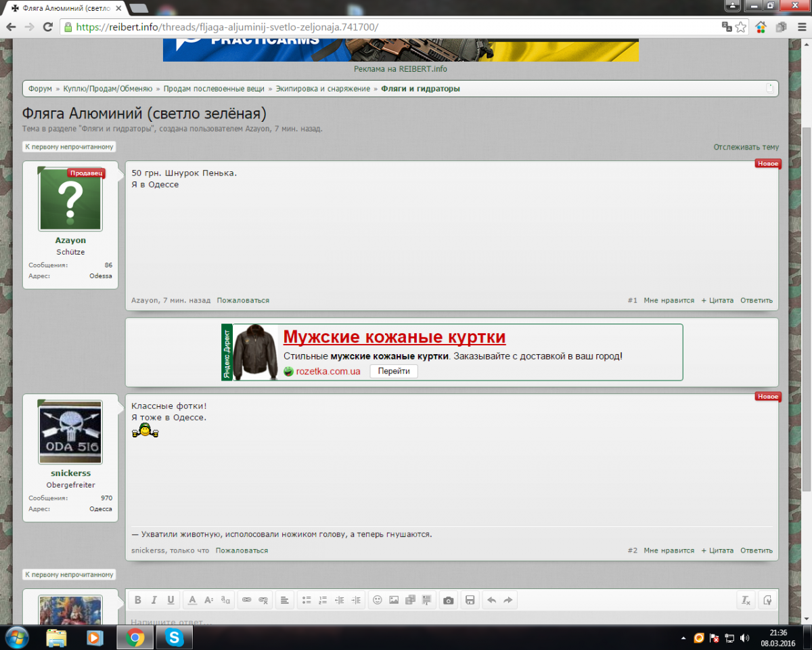Switch editor to BB code mode
The height and width of the screenshot is (650, 812).
(x=767, y=600)
